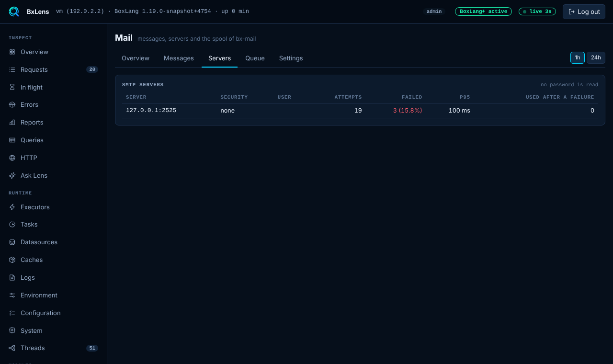Click the Errors bug icon
Screen dimensions: 613x364
click(12, 104)
